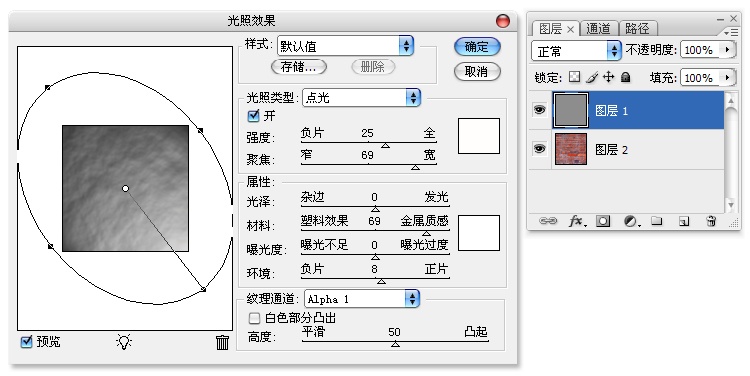
Task: Open the Layers panel options menu
Action: point(731,33)
